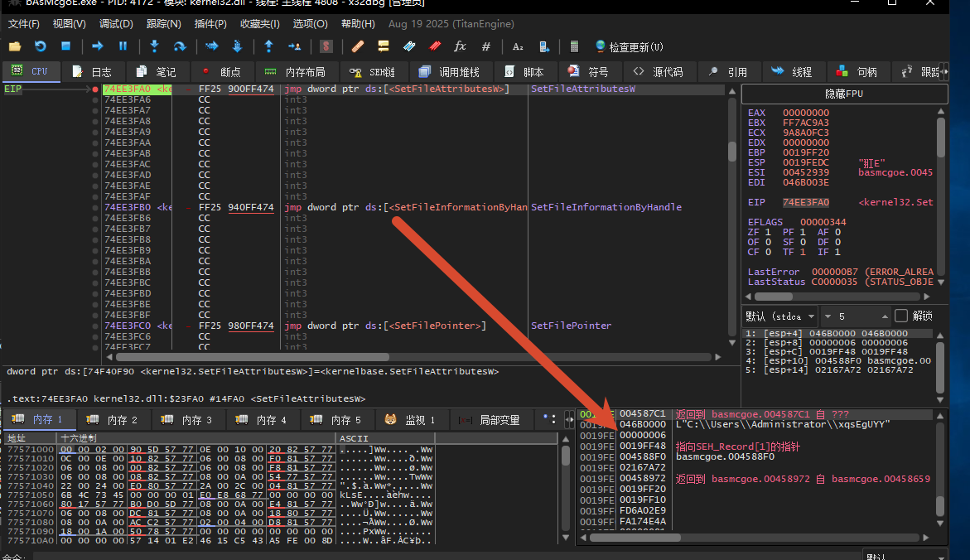Select the [esp+8] argument row
Image resolution: width=970 pixels, height=560 pixels.
pos(838,342)
